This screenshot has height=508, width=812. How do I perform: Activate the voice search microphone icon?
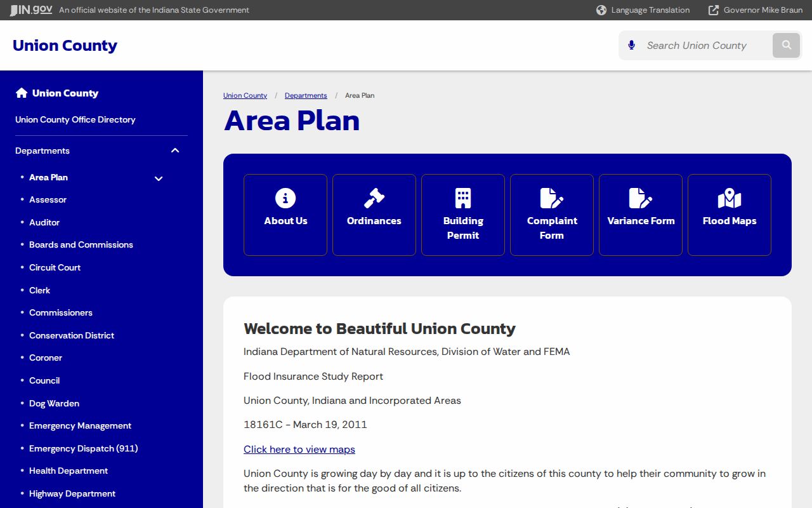point(631,45)
